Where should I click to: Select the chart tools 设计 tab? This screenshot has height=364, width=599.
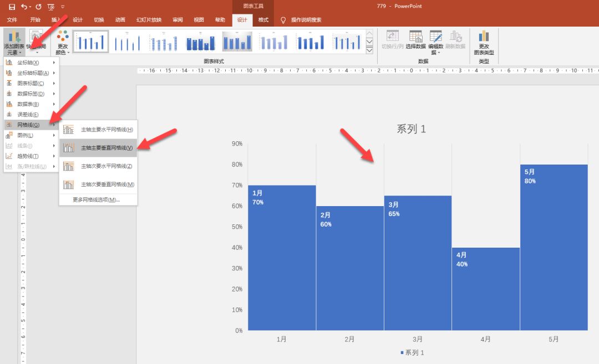coord(242,20)
